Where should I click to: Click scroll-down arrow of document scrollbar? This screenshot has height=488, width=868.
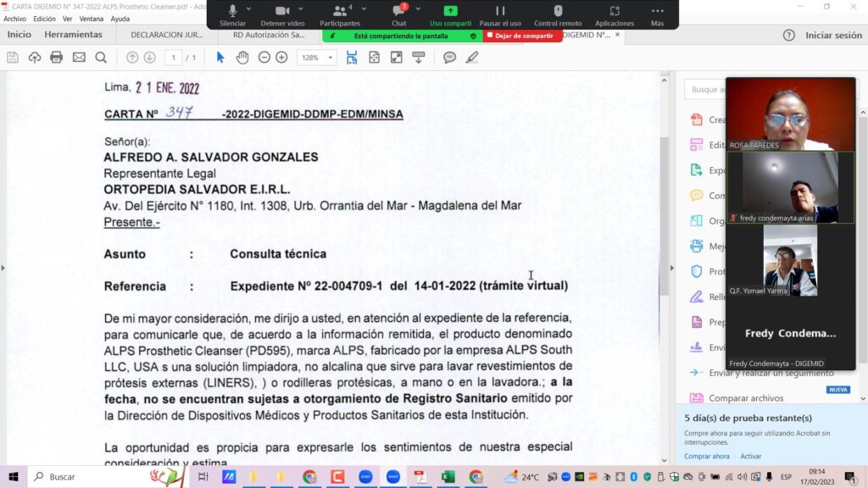point(665,460)
